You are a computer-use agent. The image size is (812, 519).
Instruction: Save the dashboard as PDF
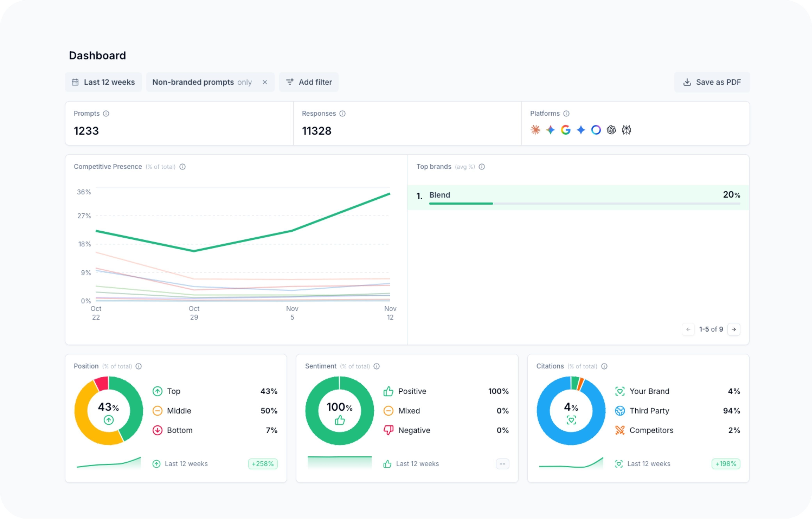click(x=712, y=82)
